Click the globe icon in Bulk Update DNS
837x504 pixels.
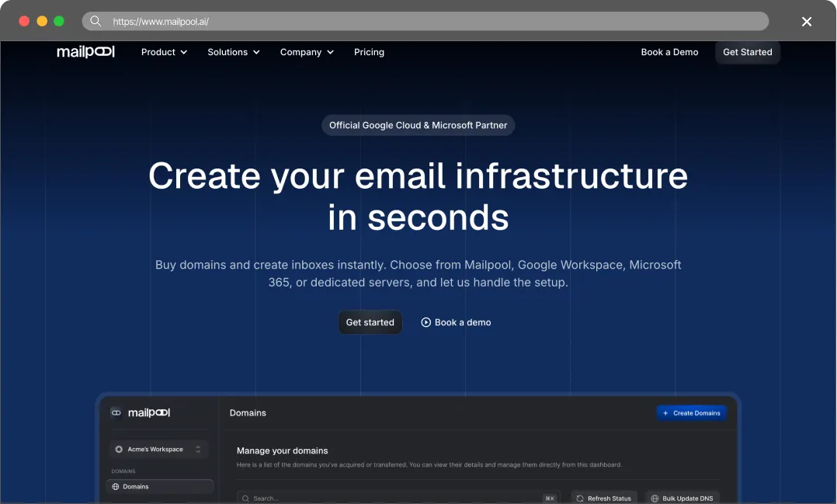[x=655, y=499]
